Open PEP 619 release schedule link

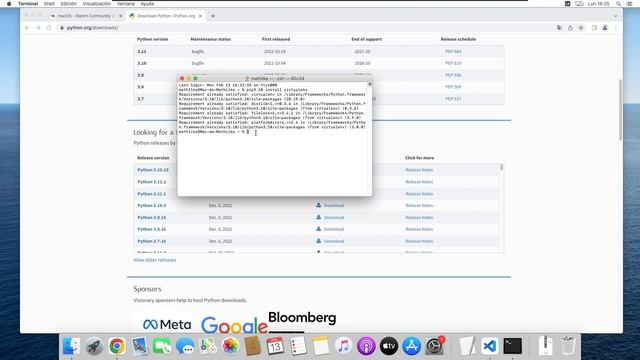[x=453, y=63]
